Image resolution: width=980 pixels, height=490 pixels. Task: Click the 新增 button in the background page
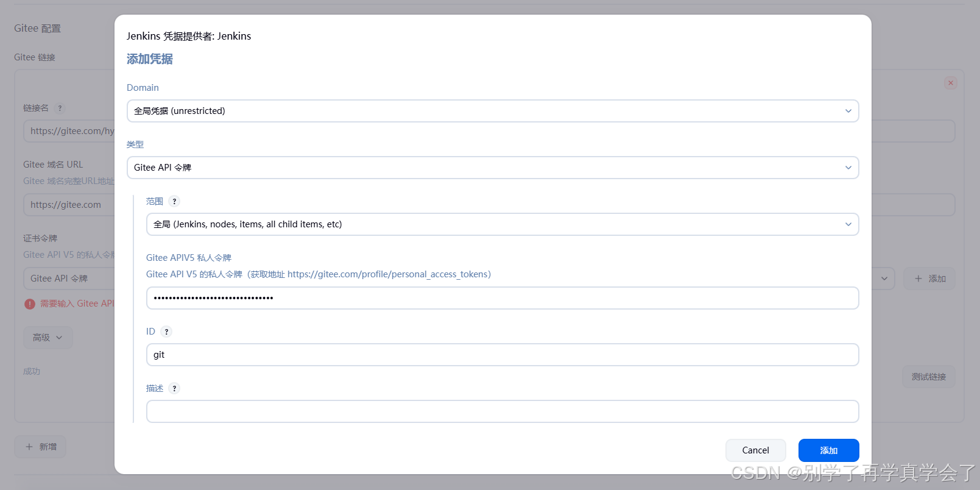40,447
